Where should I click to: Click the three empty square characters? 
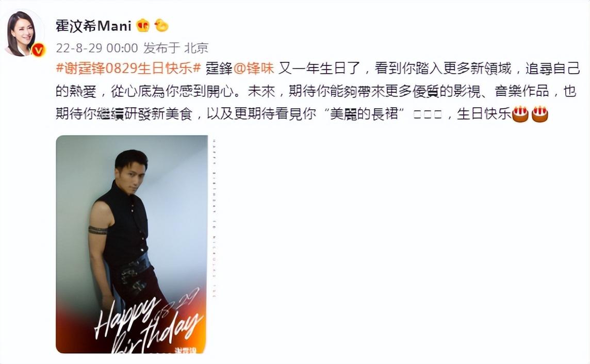click(428, 114)
